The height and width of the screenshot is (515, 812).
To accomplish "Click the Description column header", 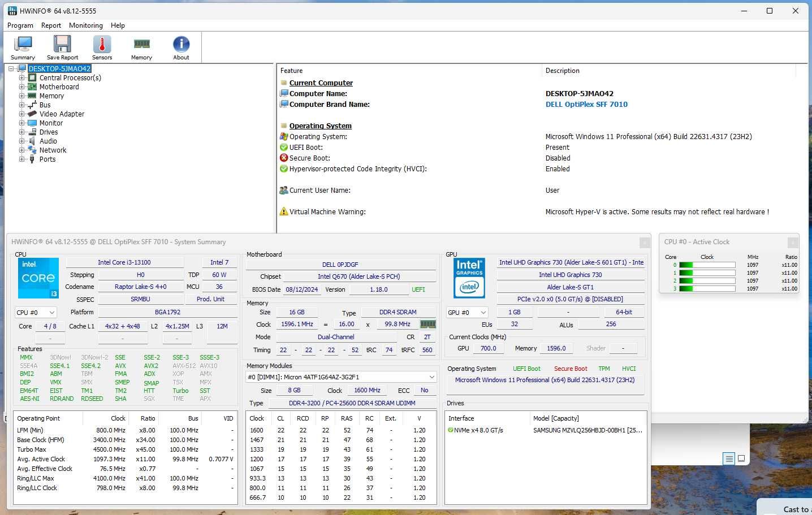I will point(668,71).
